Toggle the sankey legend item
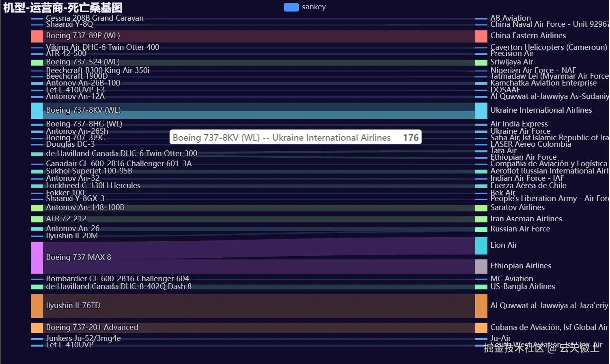Screen dimensions: 610x364 (x=304, y=7)
